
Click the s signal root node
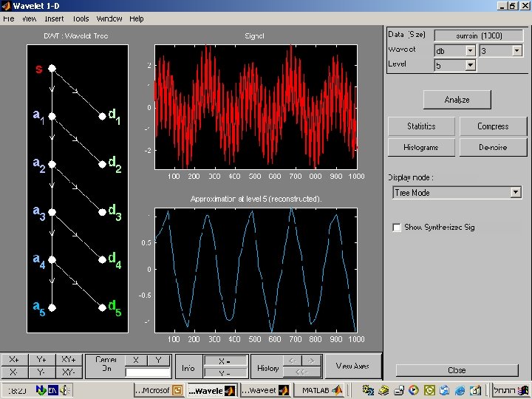[x=52, y=69]
